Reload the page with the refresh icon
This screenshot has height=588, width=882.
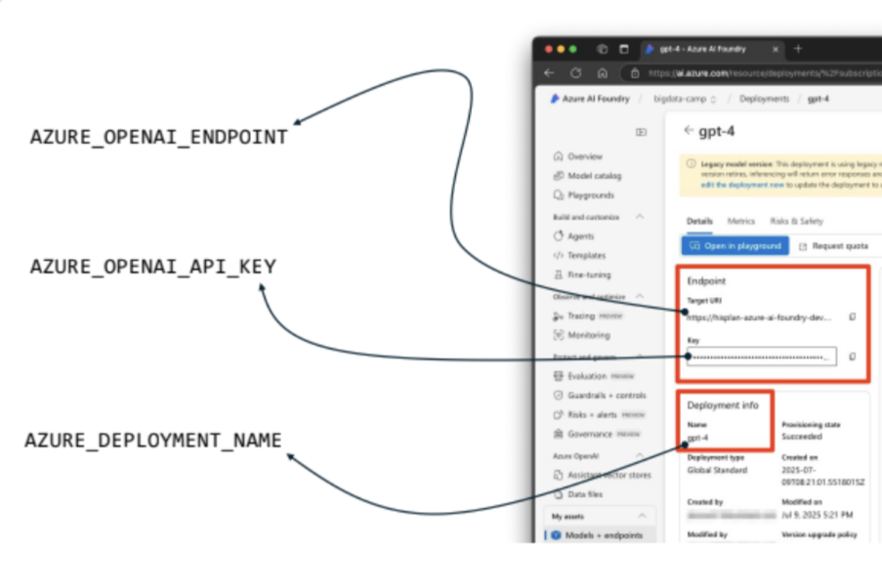576,73
